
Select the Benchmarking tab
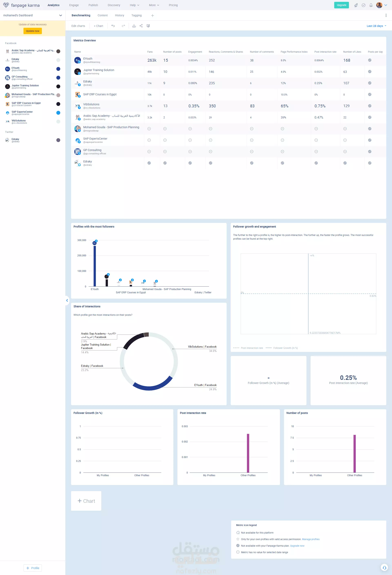click(81, 15)
